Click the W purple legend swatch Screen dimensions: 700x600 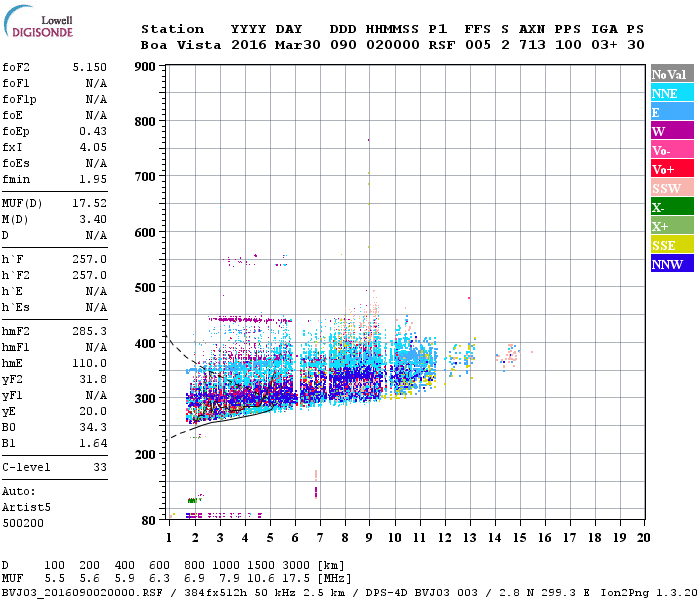[x=672, y=131]
